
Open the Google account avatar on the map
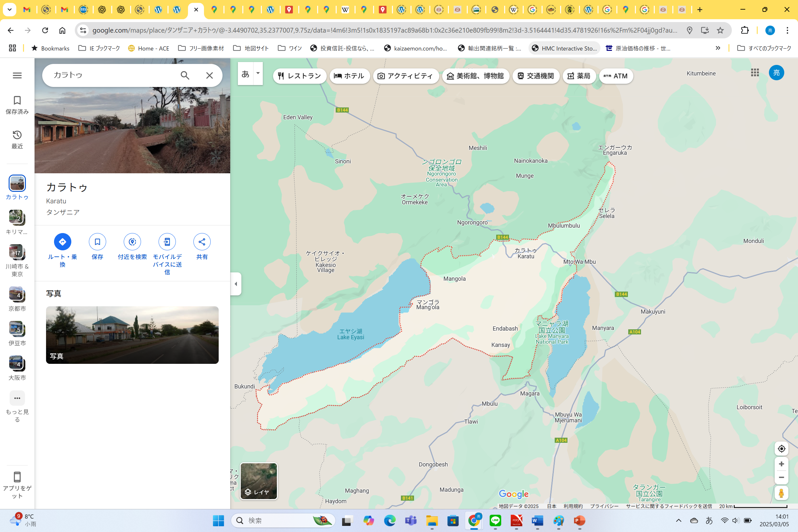click(x=776, y=73)
